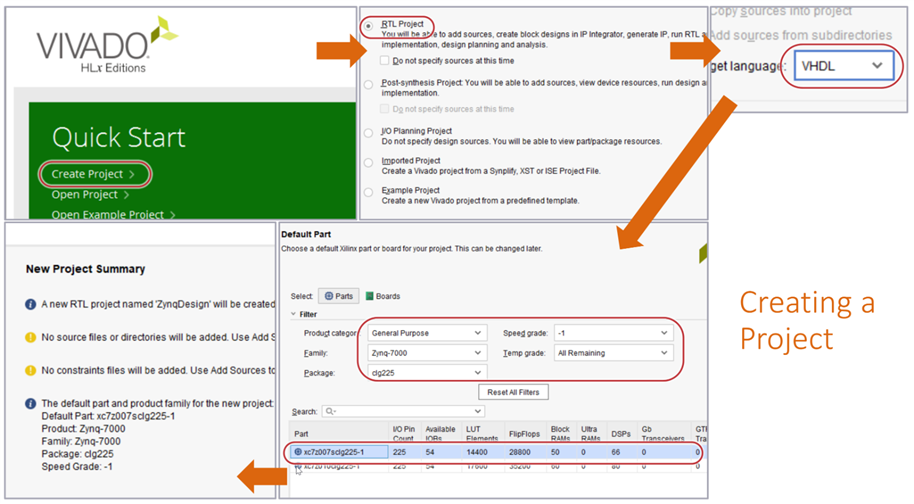Check 'Do not specify sources' under RTL Project
Screen dimensions: 914x504
click(x=384, y=60)
